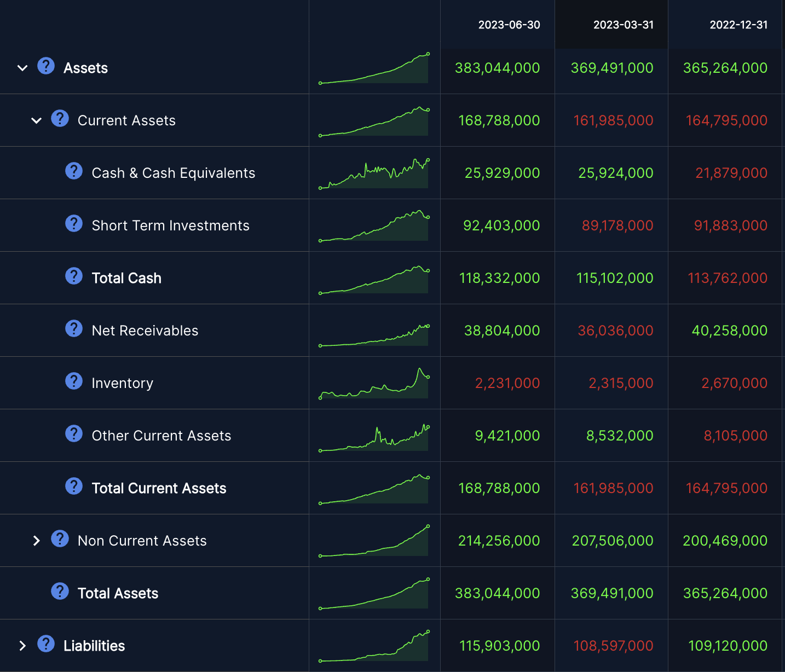Select Non Current Assets value 200,469,000

(x=725, y=541)
